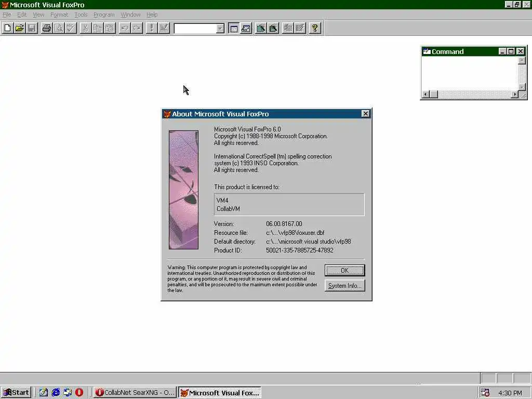Screen dimensions: 532x399
Task: Open the Window menu
Action: (130, 15)
